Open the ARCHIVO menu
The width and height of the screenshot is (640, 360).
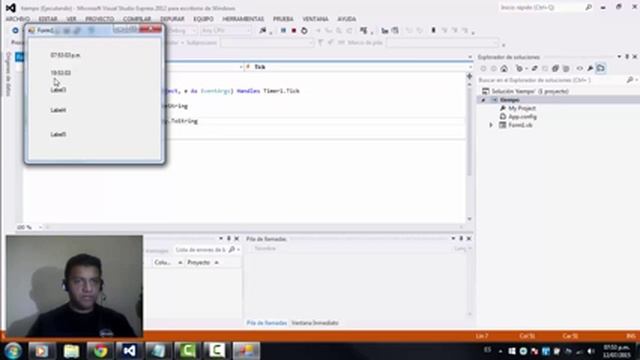pyautogui.click(x=18, y=19)
